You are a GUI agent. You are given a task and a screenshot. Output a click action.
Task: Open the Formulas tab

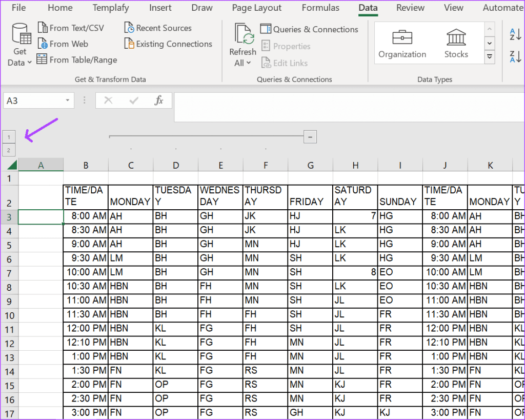pyautogui.click(x=320, y=8)
